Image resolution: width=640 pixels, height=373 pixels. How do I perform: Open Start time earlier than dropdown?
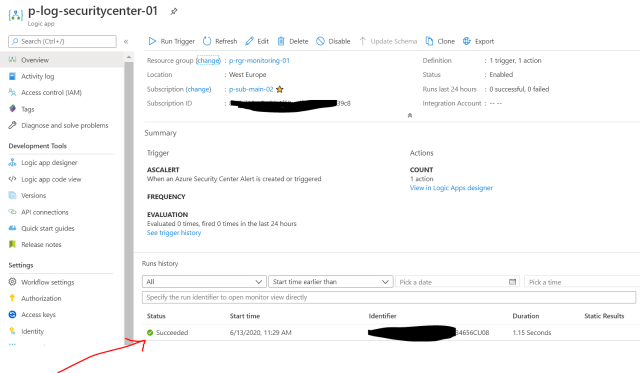tap(331, 282)
